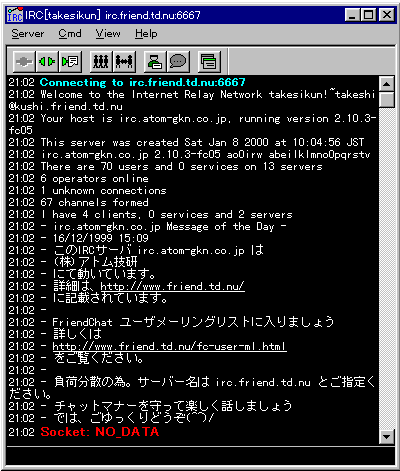Screen dimensions: 400x471
Task: Open the speech bubble message icon
Action: pyautogui.click(x=178, y=62)
